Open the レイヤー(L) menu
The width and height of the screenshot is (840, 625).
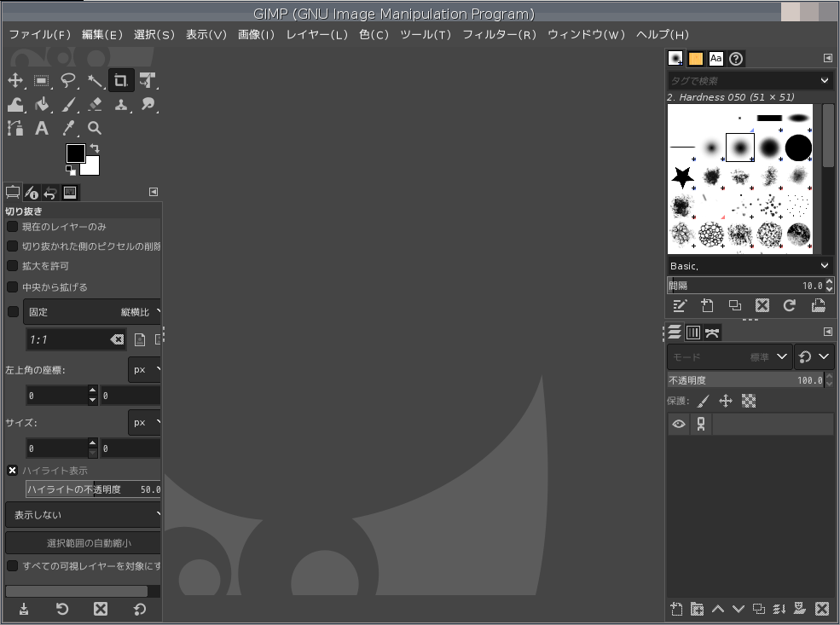click(316, 35)
